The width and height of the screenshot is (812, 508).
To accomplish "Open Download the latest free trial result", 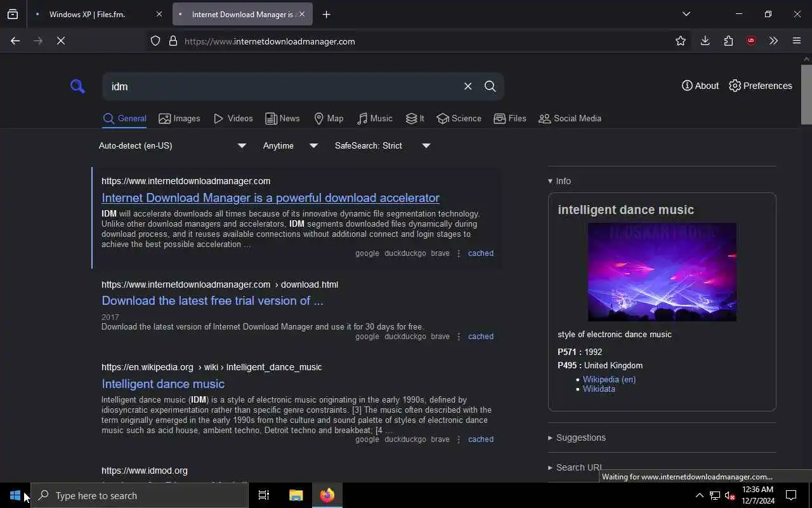I will (x=213, y=300).
